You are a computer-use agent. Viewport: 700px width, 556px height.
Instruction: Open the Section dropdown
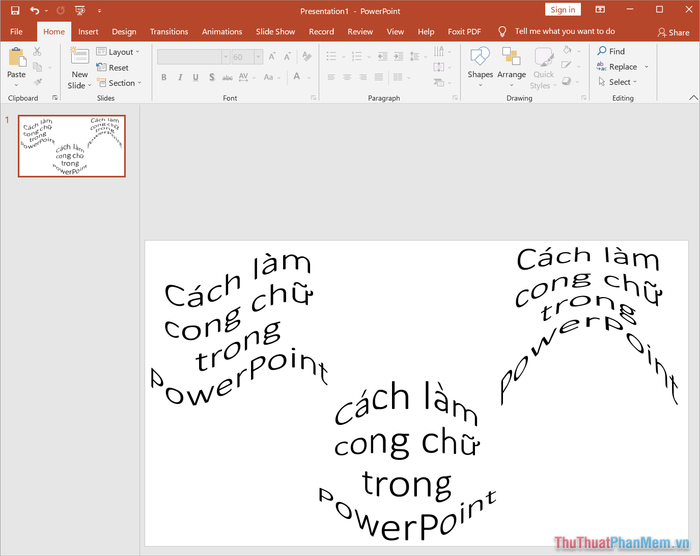point(119,83)
